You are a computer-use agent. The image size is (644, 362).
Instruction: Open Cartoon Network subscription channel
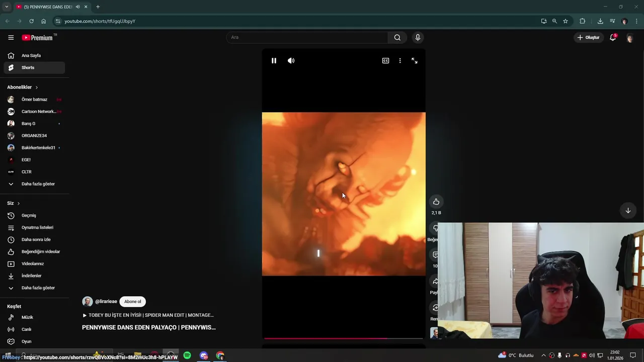(34, 112)
